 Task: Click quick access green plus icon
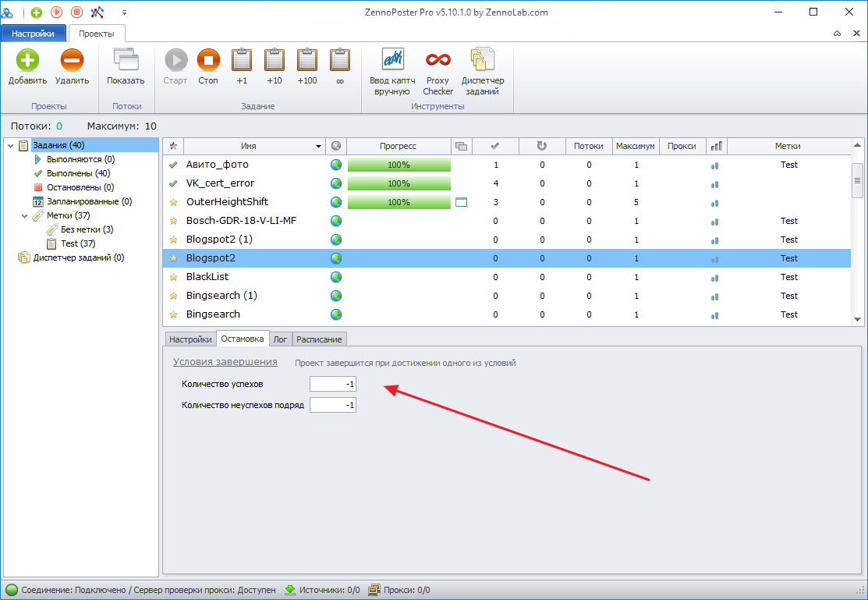(x=37, y=12)
